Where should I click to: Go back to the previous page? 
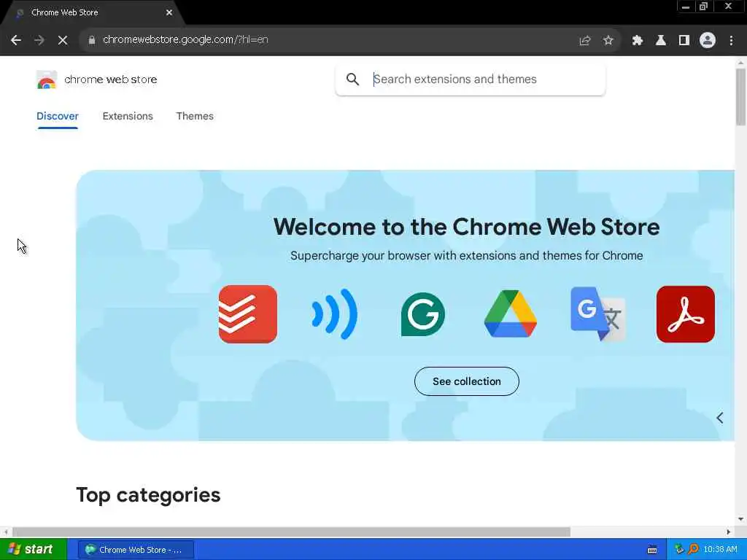coord(16,40)
